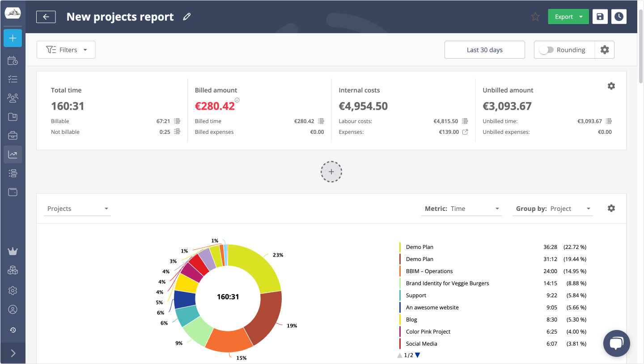Screen dimensions: 644x364
Task: Open the Filters dropdown
Action: tap(66, 50)
